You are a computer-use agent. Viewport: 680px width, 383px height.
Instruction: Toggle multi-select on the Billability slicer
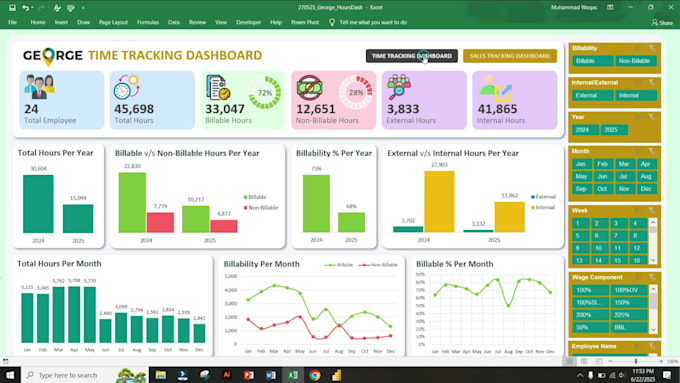(x=638, y=48)
